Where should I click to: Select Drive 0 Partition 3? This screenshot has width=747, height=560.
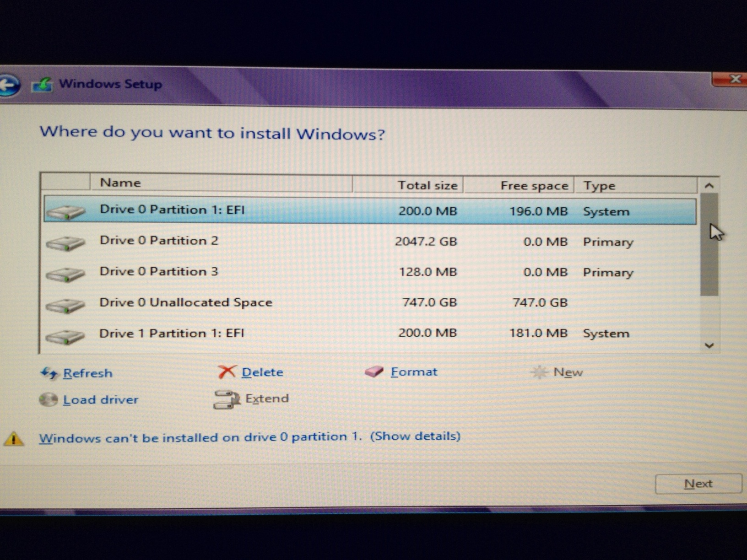tap(370, 272)
